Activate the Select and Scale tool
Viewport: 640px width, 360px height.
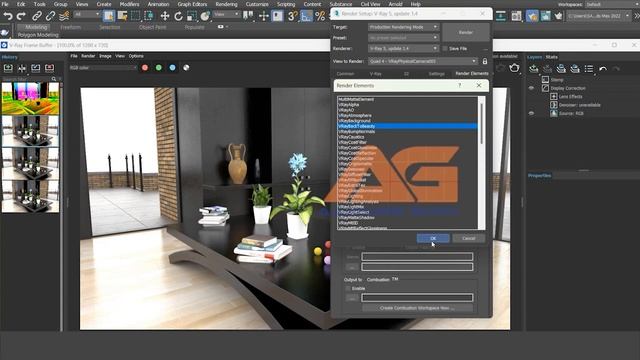191,16
